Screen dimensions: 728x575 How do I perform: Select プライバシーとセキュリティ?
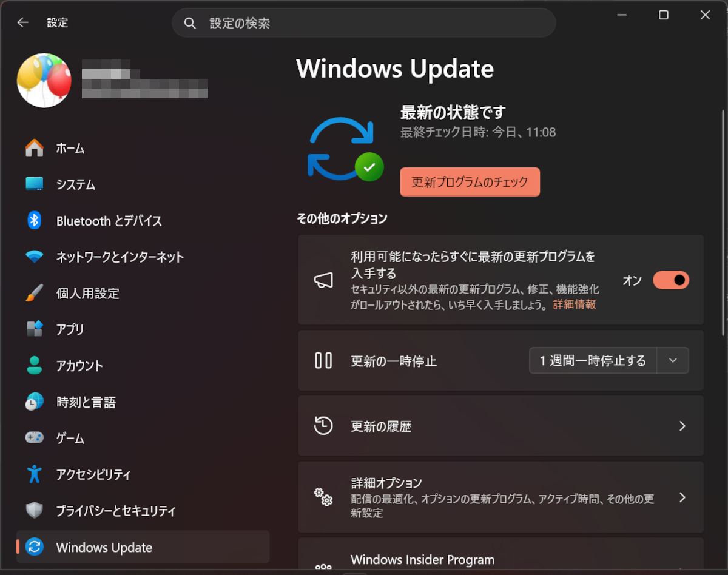[x=143, y=511]
